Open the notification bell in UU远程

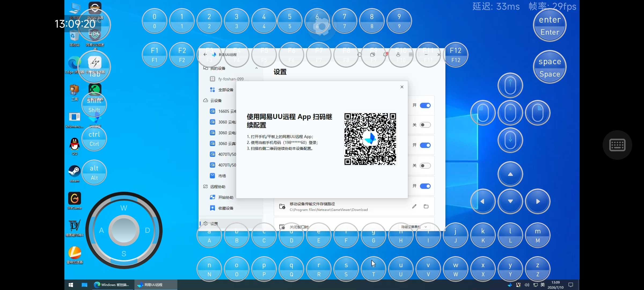click(x=385, y=55)
